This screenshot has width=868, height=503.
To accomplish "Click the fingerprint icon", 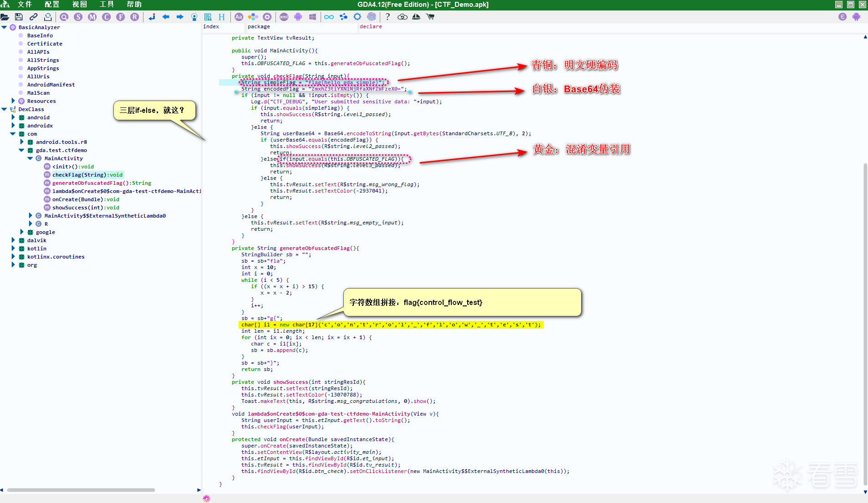I will 372,17.
